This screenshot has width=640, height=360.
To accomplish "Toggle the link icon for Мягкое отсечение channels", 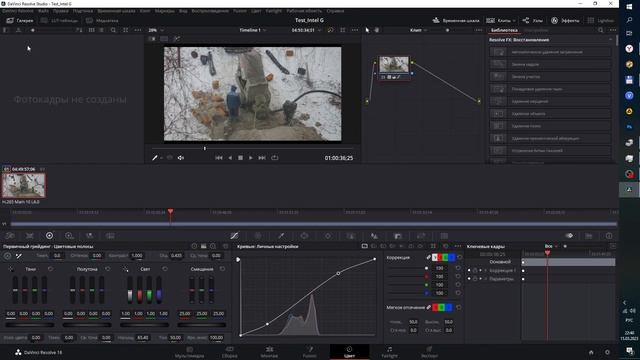I will (x=429, y=307).
